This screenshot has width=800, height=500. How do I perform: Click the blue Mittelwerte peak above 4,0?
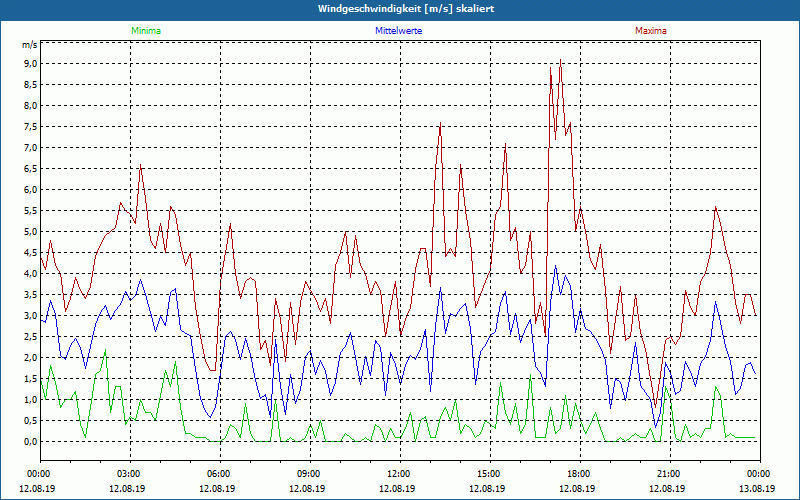click(x=556, y=266)
